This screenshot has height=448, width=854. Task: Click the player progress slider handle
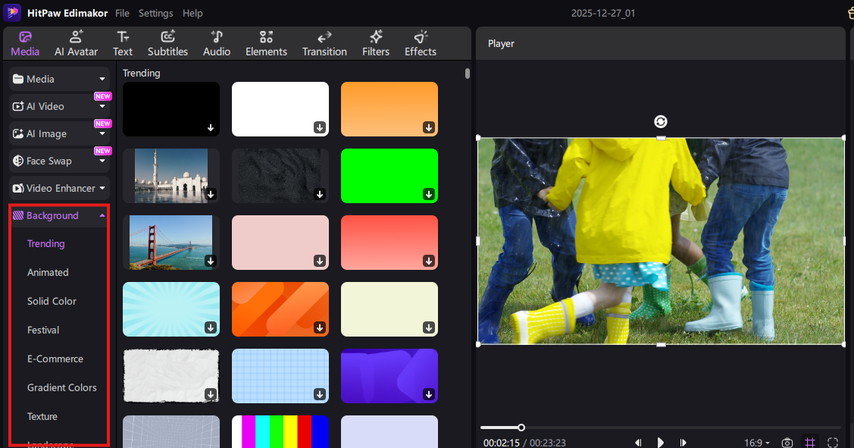(x=521, y=427)
